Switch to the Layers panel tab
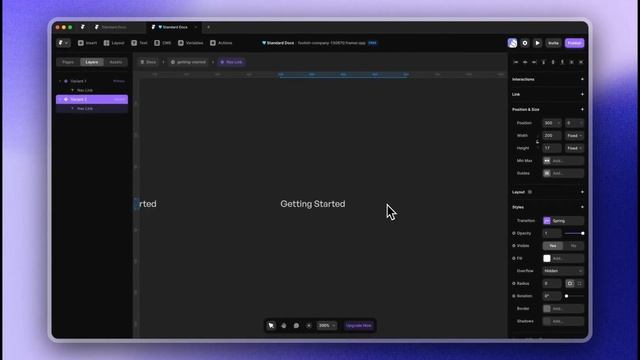 92,62
